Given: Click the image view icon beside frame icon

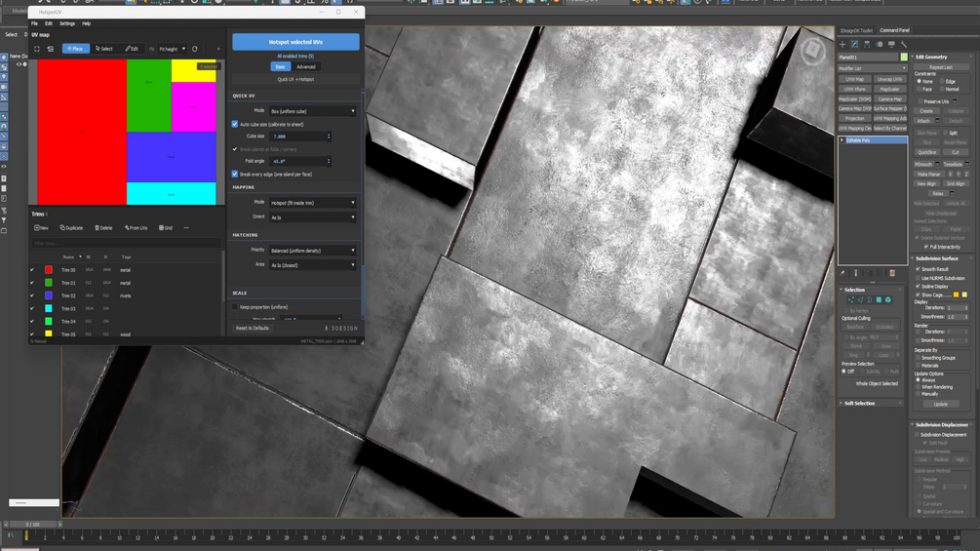Looking at the screenshot, I should [51, 49].
